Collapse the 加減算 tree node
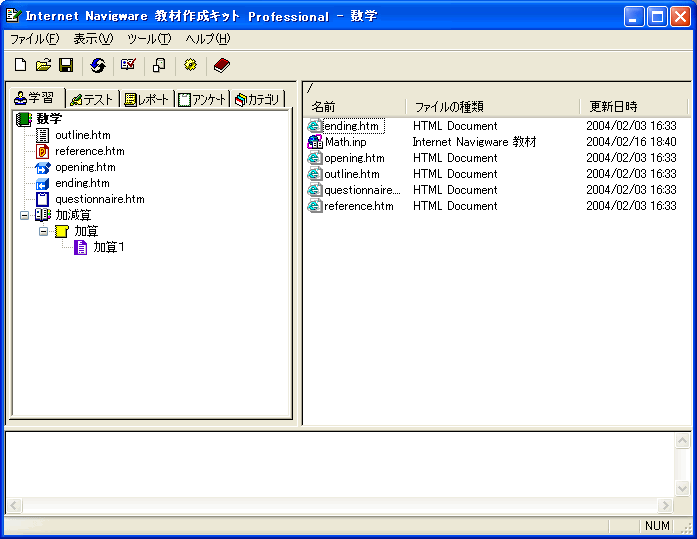This screenshot has height=539, width=697. [24, 216]
